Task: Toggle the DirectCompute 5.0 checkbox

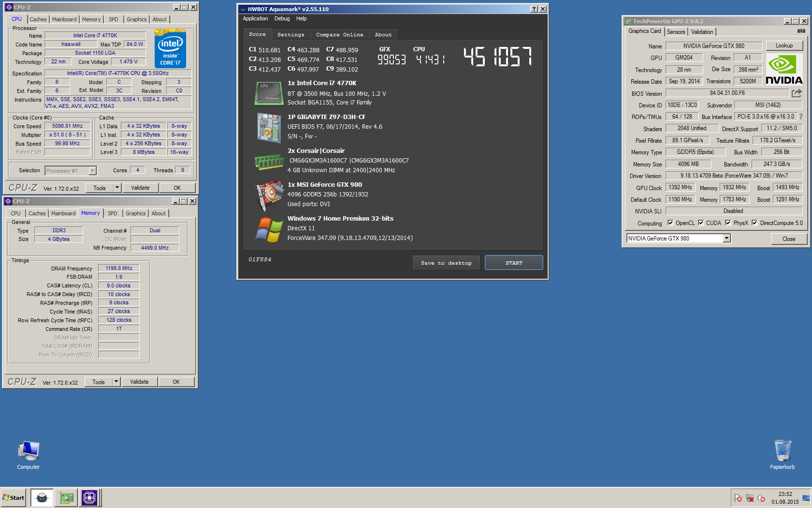Action: (754, 223)
